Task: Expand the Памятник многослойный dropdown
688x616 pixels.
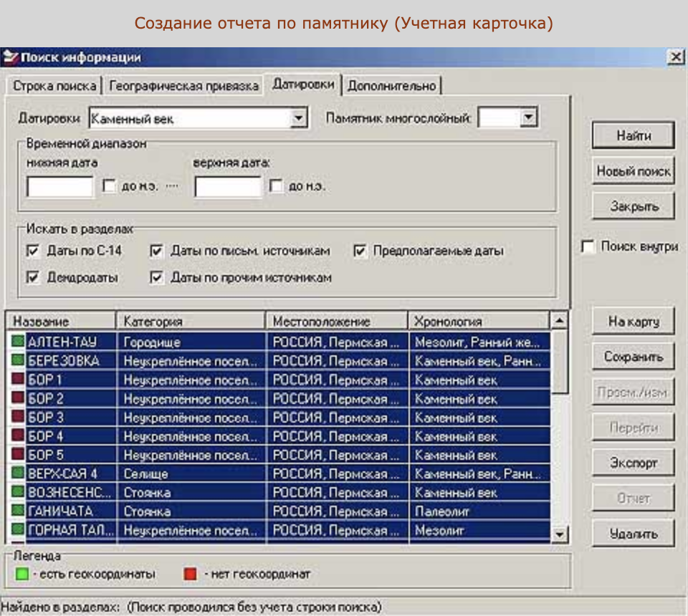Action: [x=529, y=118]
